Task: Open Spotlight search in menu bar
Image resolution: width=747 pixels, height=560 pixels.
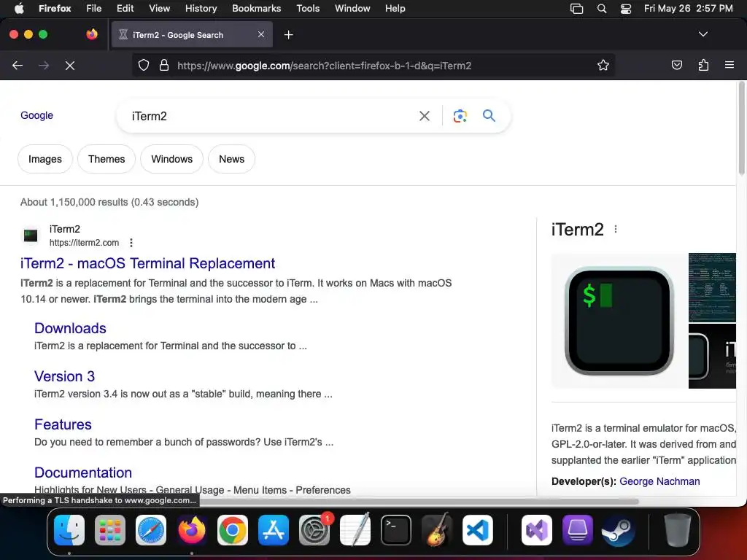Action: 602,8
